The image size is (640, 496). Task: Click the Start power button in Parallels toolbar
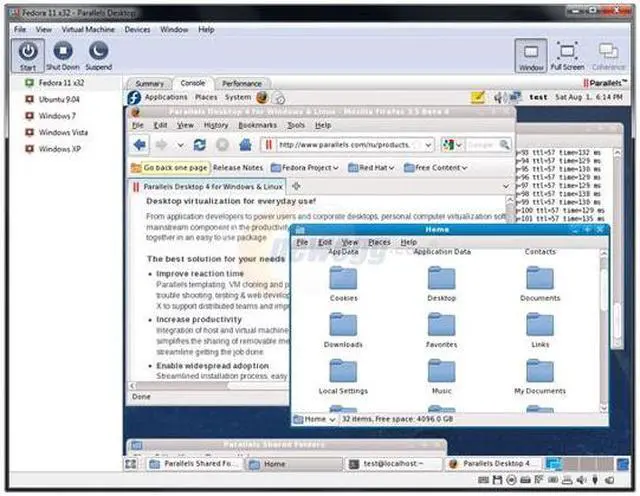(28, 56)
